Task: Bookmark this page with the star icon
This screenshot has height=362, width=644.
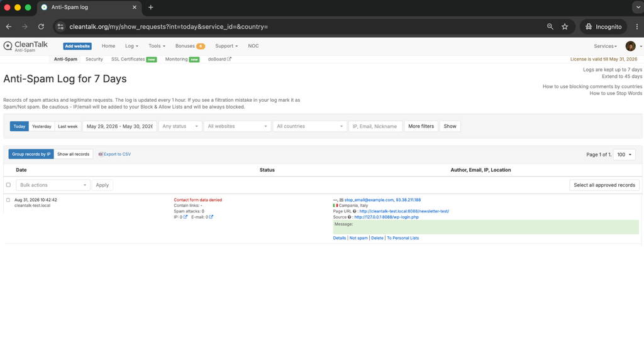Action: tap(565, 26)
